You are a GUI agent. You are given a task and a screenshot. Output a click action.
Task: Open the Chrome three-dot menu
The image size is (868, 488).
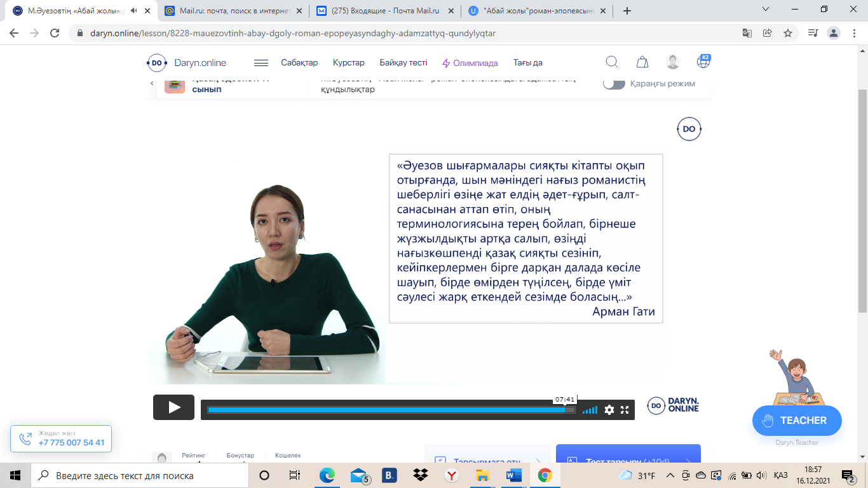[853, 33]
